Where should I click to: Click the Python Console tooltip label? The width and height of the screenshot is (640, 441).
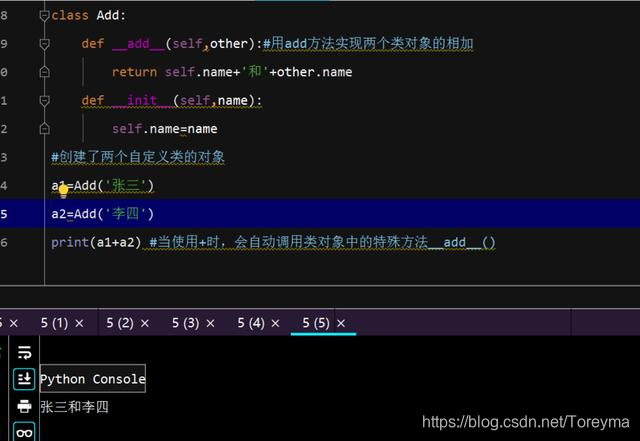coord(93,379)
